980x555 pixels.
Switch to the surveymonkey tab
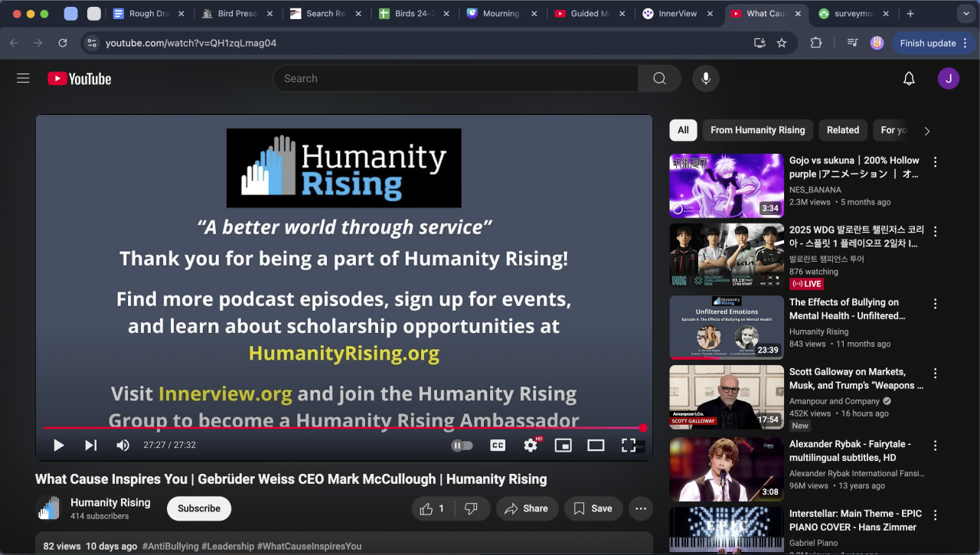point(854,14)
